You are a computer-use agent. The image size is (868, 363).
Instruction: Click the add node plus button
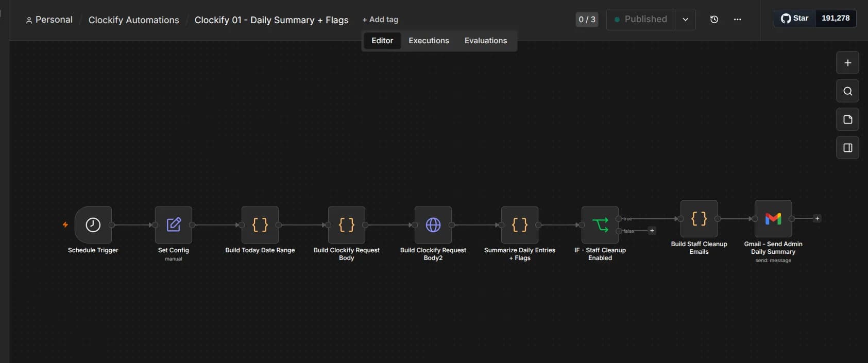(x=847, y=63)
